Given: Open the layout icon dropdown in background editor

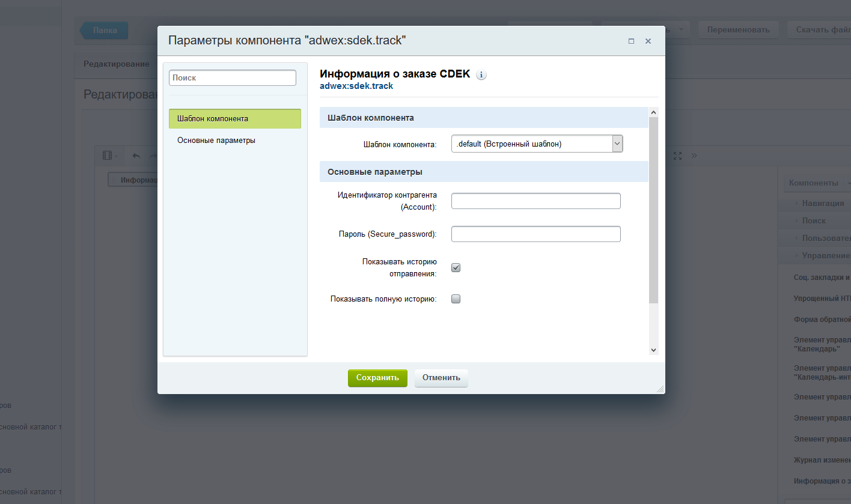Looking at the screenshot, I should [110, 156].
